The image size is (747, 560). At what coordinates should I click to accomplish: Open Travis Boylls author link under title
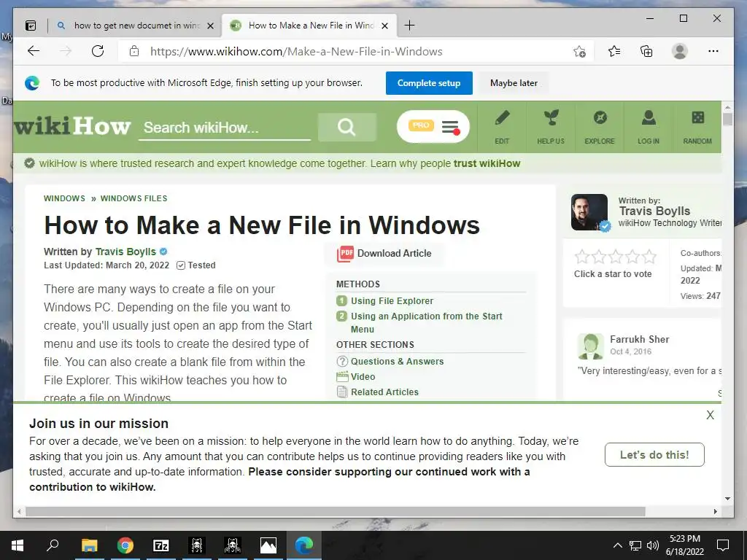[125, 252]
